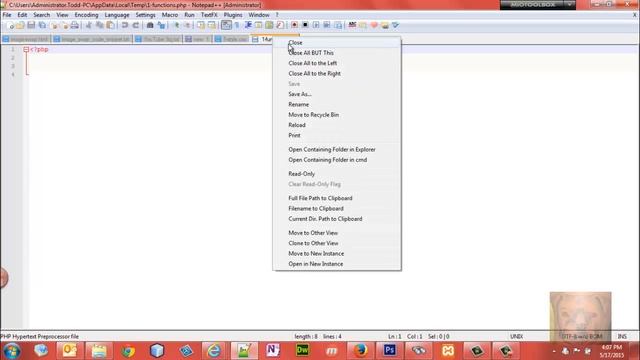
Task: Choose Current Dir. Path to Clipboard
Action: point(337,219)
